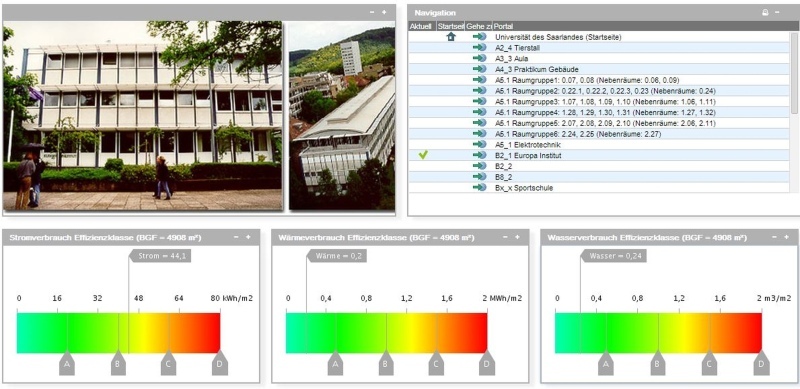Click go-to arrow for A5_1 Elektrotechnik
800x389 pixels.
coord(479,144)
